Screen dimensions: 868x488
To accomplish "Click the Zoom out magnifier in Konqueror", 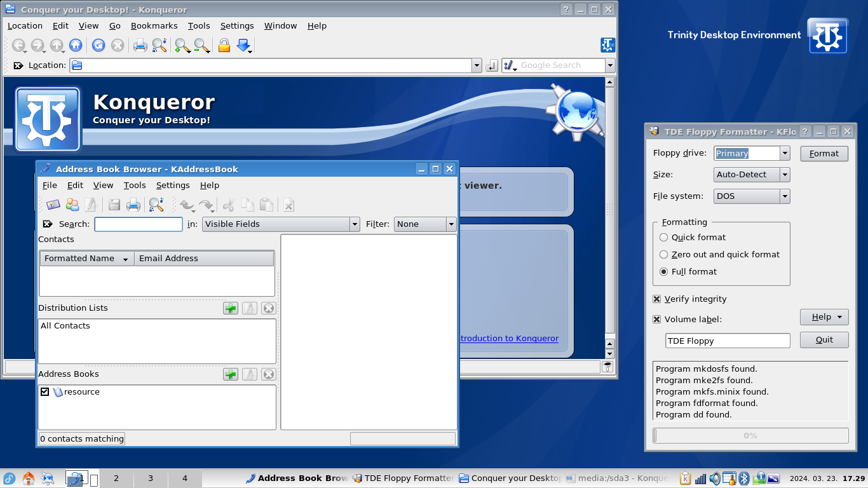I will coord(201,45).
